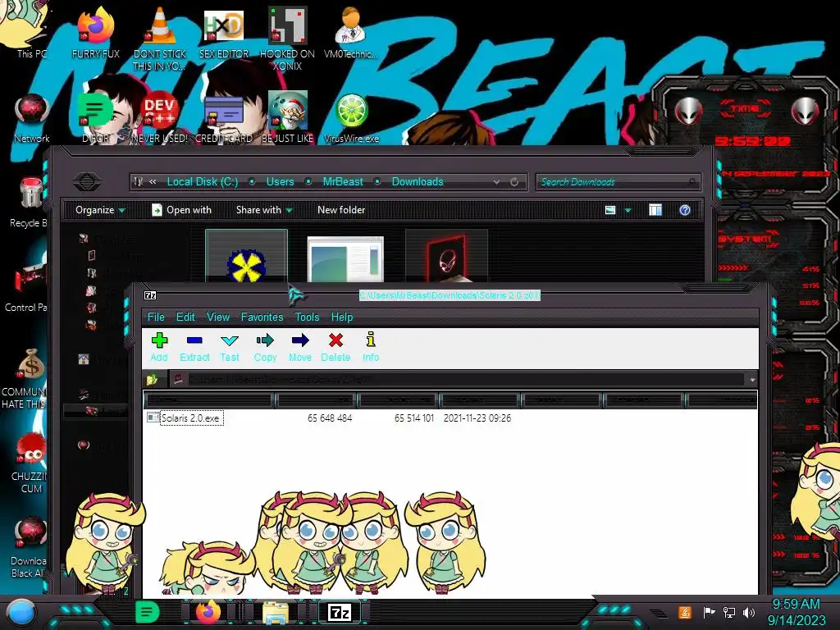The image size is (840, 630).
Task: Open 7-Zip Help menu
Action: pyautogui.click(x=342, y=317)
